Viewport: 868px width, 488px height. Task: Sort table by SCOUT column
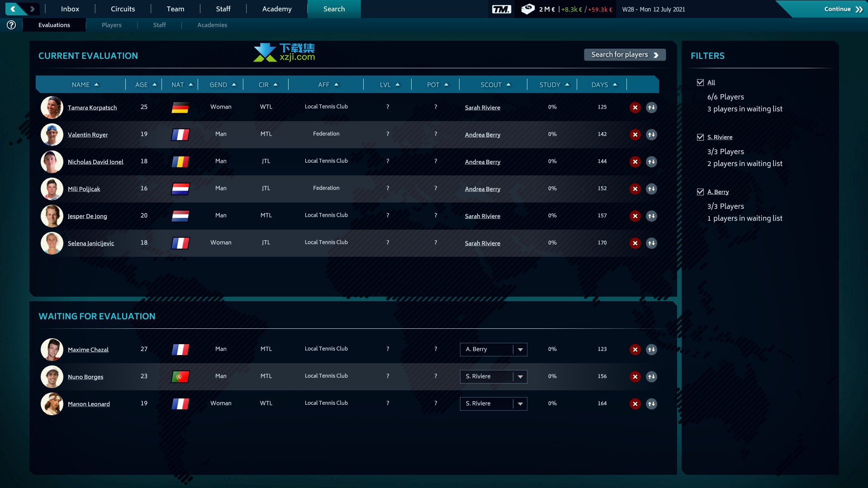click(x=495, y=85)
